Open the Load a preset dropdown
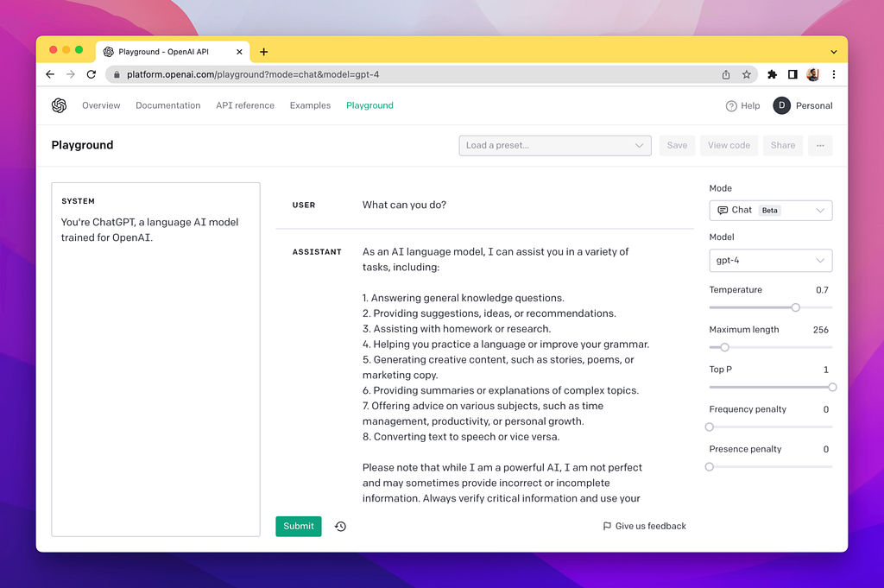Image resolution: width=884 pixels, height=588 pixels. tap(555, 145)
